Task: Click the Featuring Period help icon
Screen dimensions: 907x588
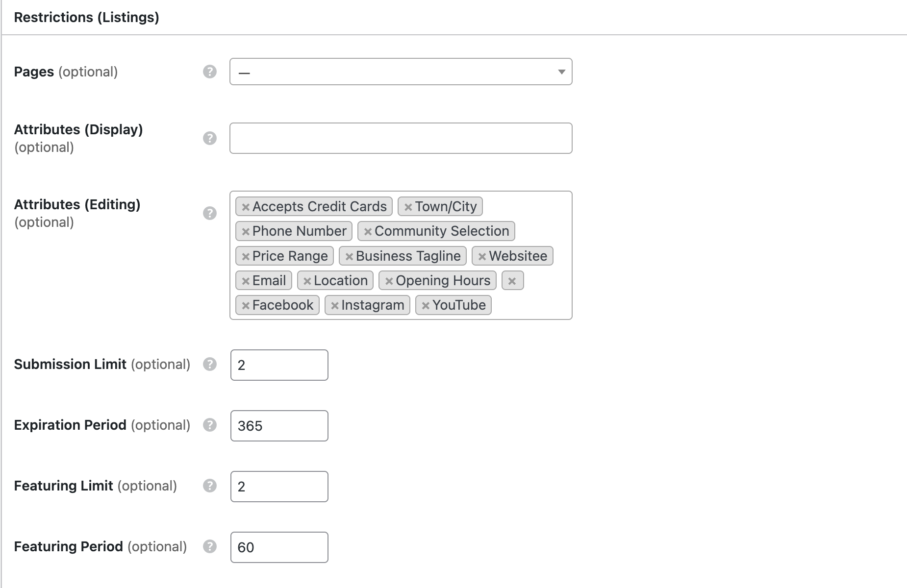Action: tap(210, 547)
